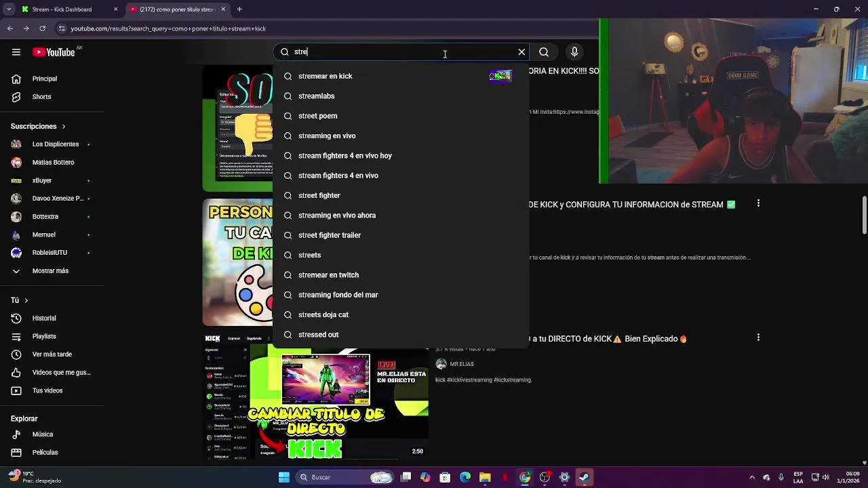Open Historial in the sidebar
Image resolution: width=868 pixels, height=488 pixels.
click(x=52, y=319)
